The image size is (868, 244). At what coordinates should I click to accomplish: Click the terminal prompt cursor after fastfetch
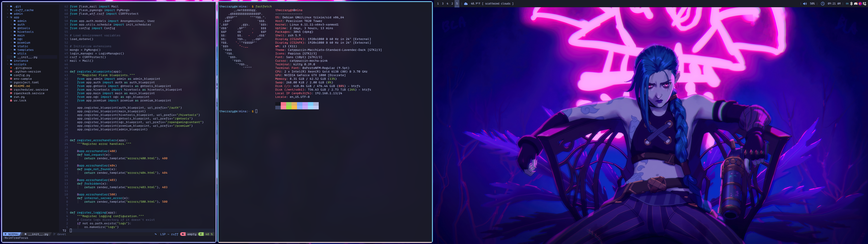point(256,111)
